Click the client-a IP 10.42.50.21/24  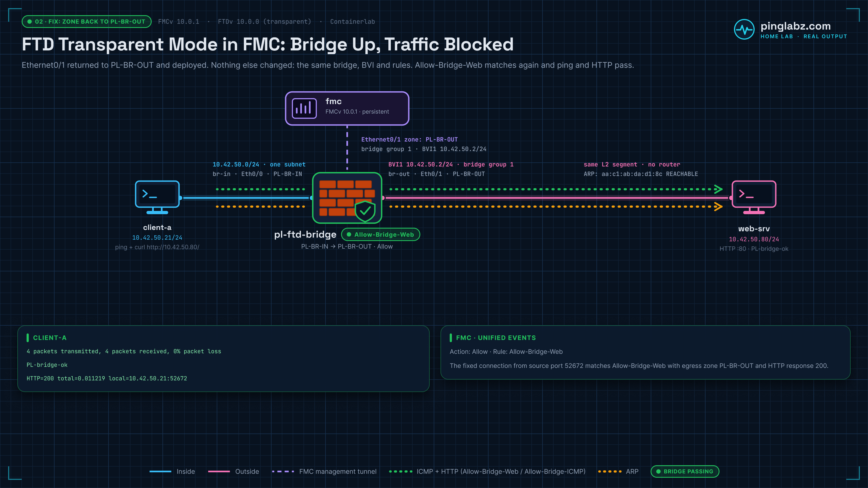(x=157, y=238)
